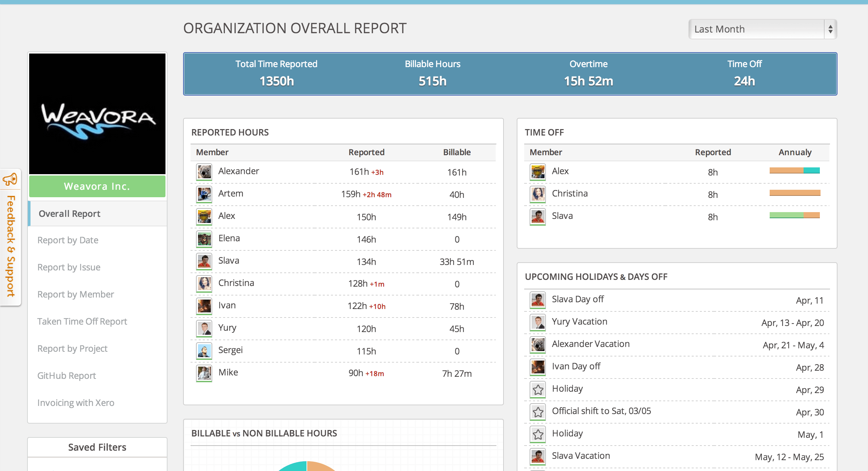Click Christina's avatar in Time Off table
The height and width of the screenshot is (471, 868).
point(538,194)
